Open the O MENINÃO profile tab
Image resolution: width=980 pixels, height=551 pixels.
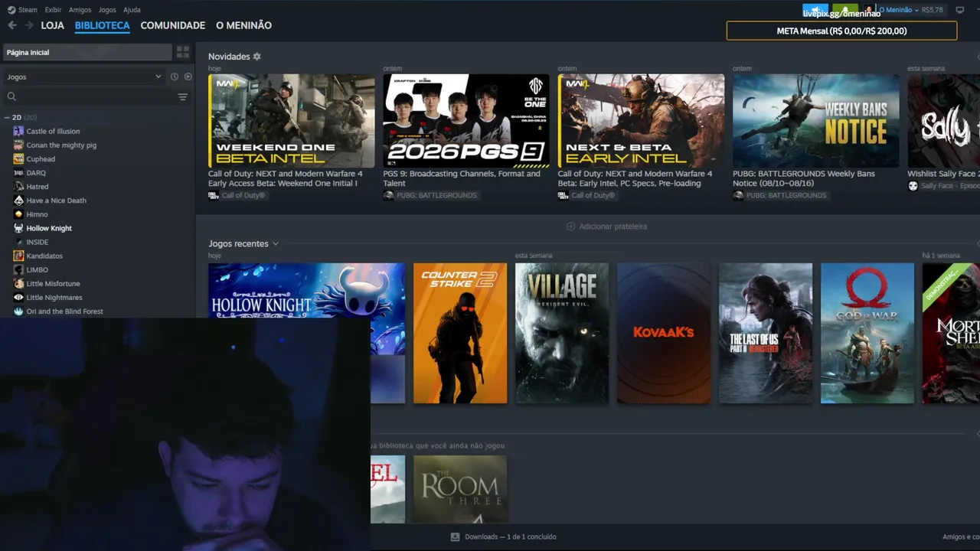click(x=243, y=25)
